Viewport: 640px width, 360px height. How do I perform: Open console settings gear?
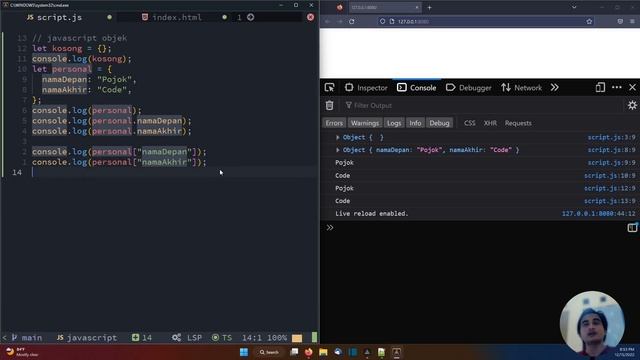pos(632,105)
